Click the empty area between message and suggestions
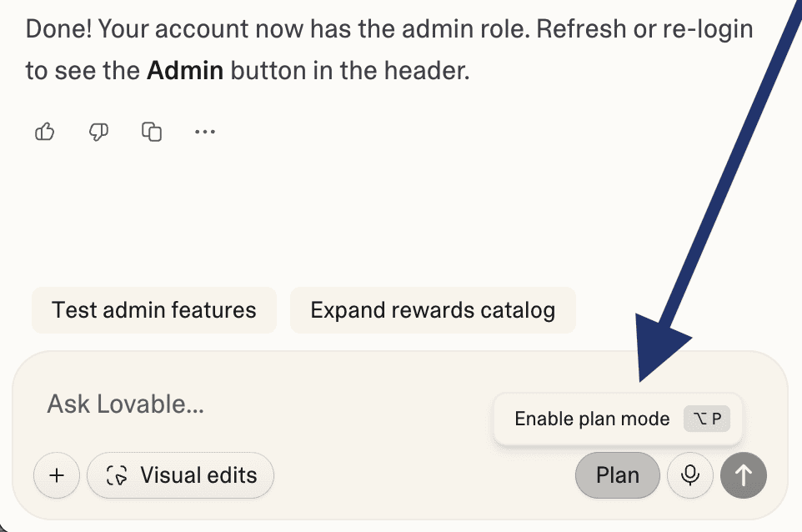Screen dimensions: 802x532 (333, 217)
